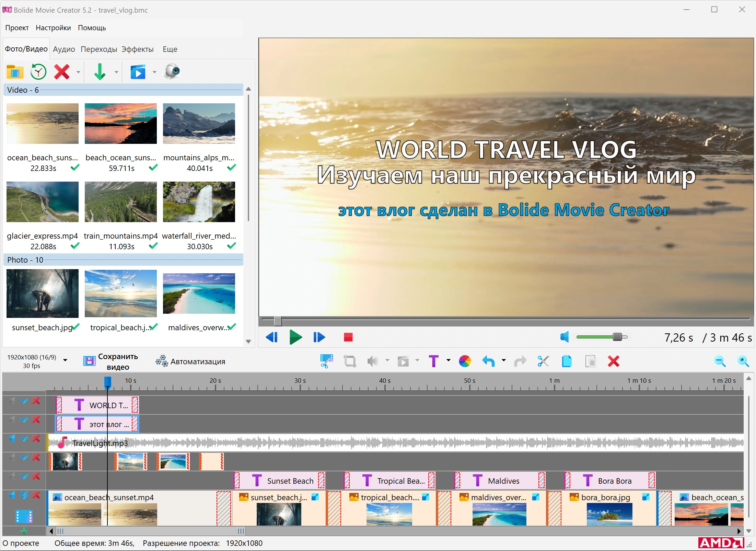This screenshot has width=756, height=551.
Task: Open the Помощь menu
Action: (92, 28)
